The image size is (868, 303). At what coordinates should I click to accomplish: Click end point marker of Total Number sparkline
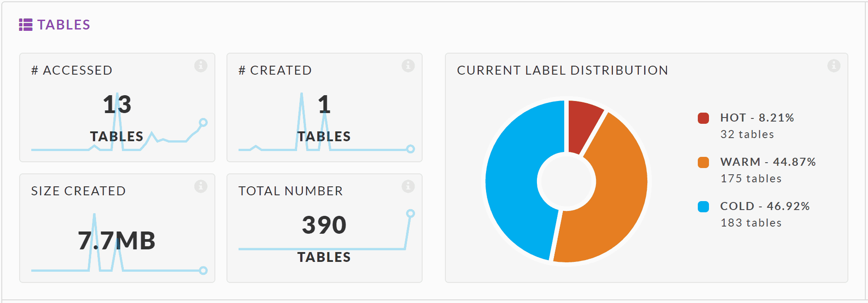[410, 214]
